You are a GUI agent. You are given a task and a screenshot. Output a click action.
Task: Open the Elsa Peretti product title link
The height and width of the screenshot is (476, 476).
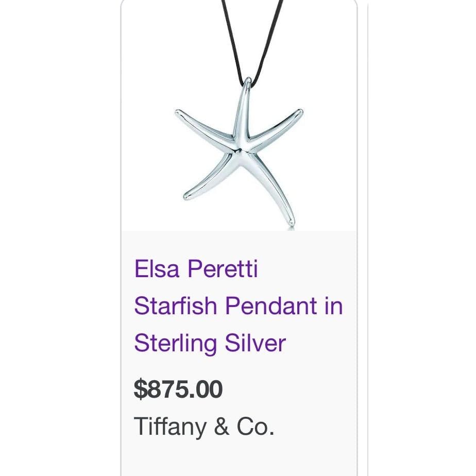[x=239, y=305]
